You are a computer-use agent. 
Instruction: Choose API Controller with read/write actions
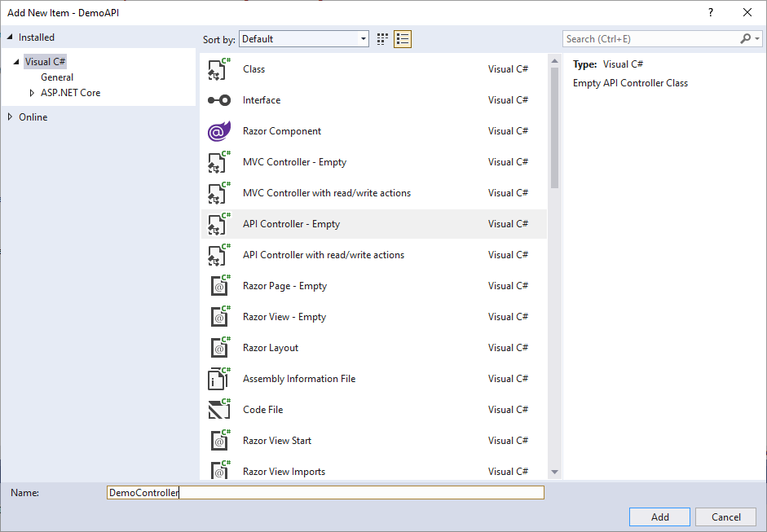tap(323, 255)
